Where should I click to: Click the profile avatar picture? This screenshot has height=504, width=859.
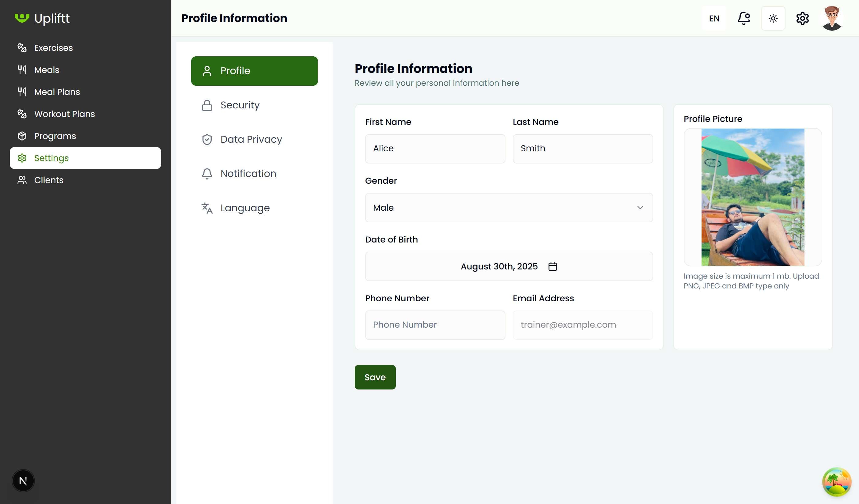pyautogui.click(x=832, y=18)
